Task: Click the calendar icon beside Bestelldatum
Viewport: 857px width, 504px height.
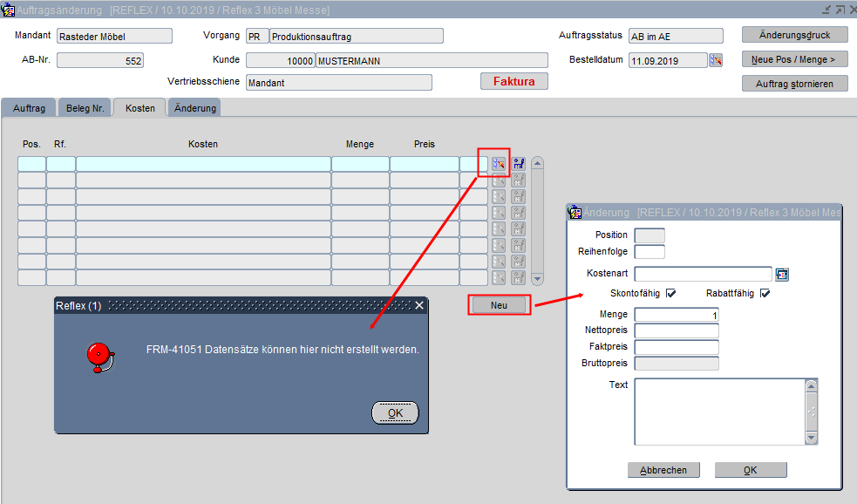Action: (716, 60)
